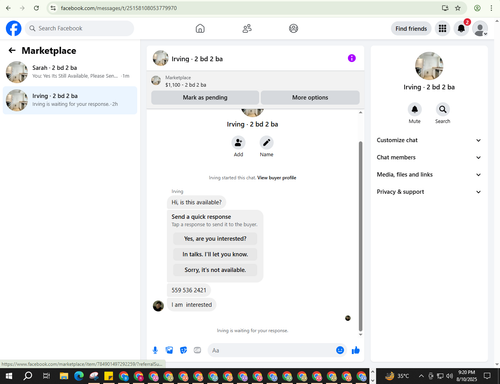This screenshot has width=500, height=384.
Task: Search in conversation via magnifier icon
Action: 443,109
